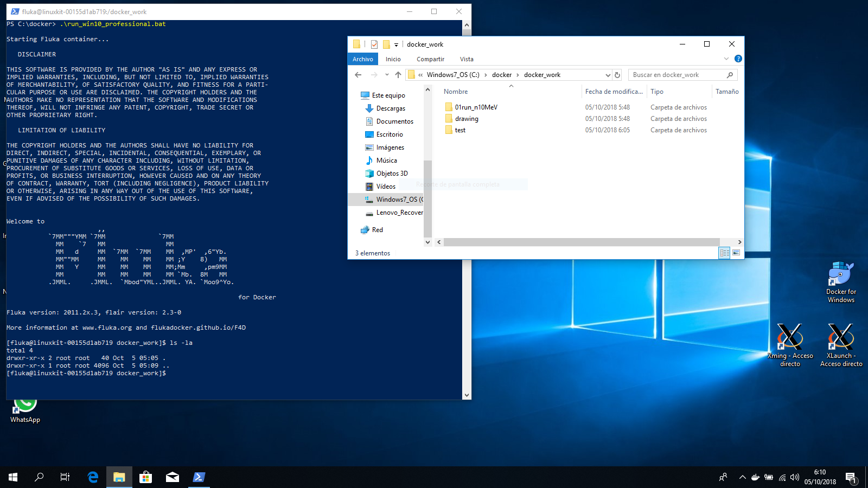The height and width of the screenshot is (488, 868).
Task: Switch to details view layout button
Action: (x=724, y=253)
